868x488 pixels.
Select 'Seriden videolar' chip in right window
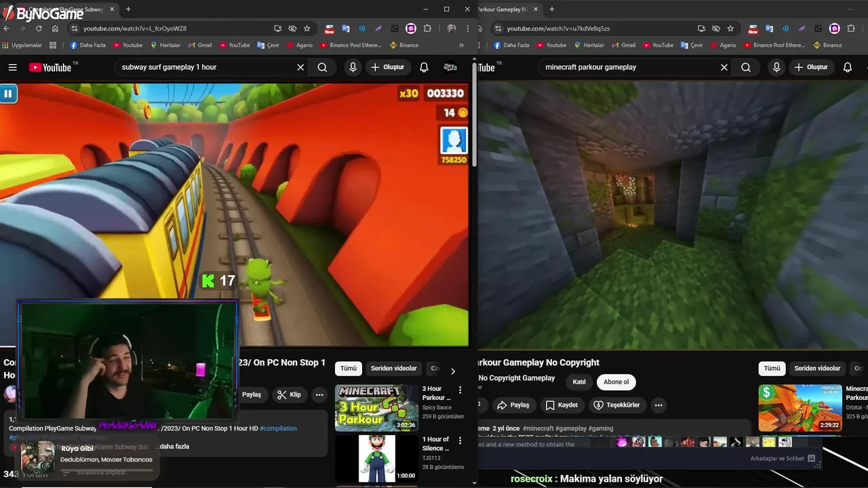[817, 369]
